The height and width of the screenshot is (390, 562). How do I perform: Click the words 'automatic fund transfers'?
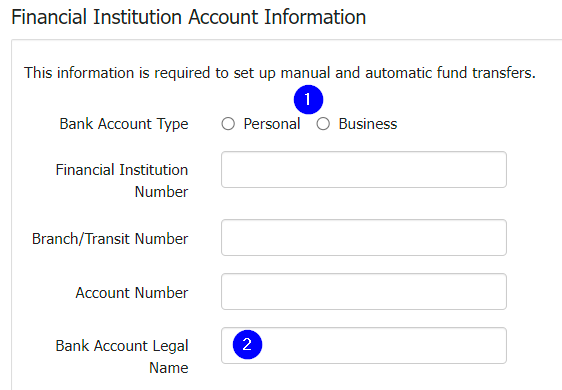[x=450, y=73]
